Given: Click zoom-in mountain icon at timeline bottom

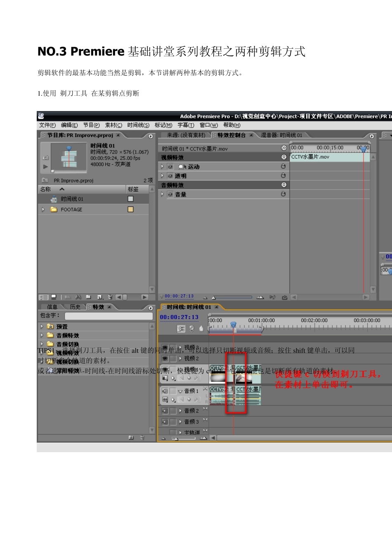Looking at the screenshot, I should [203, 438].
